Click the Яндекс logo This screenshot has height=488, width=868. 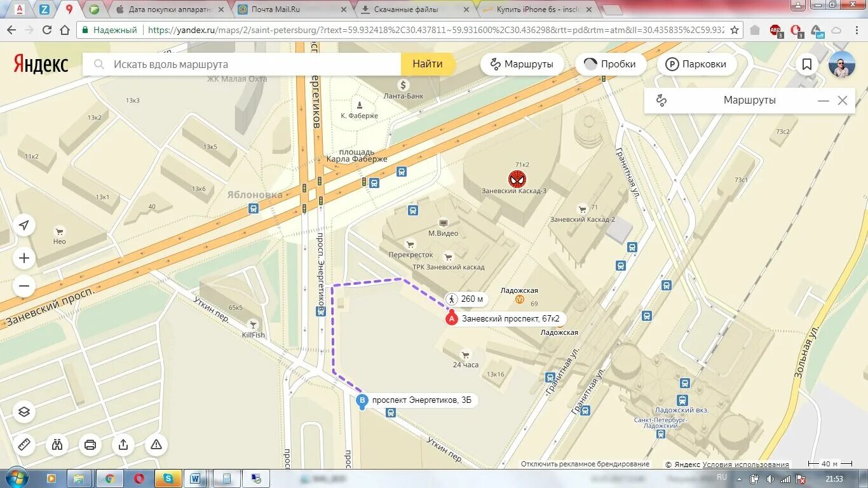(41, 64)
